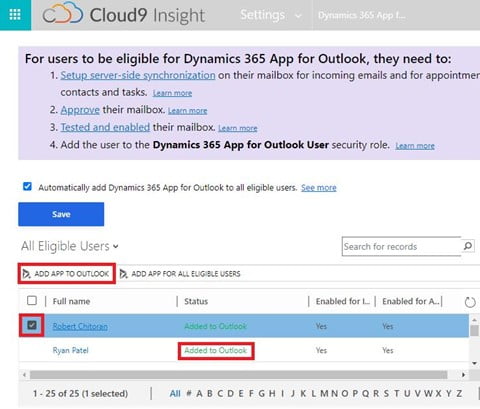The width and height of the screenshot is (480, 409).
Task: Open the Tested and enabled link
Action: coord(105,127)
